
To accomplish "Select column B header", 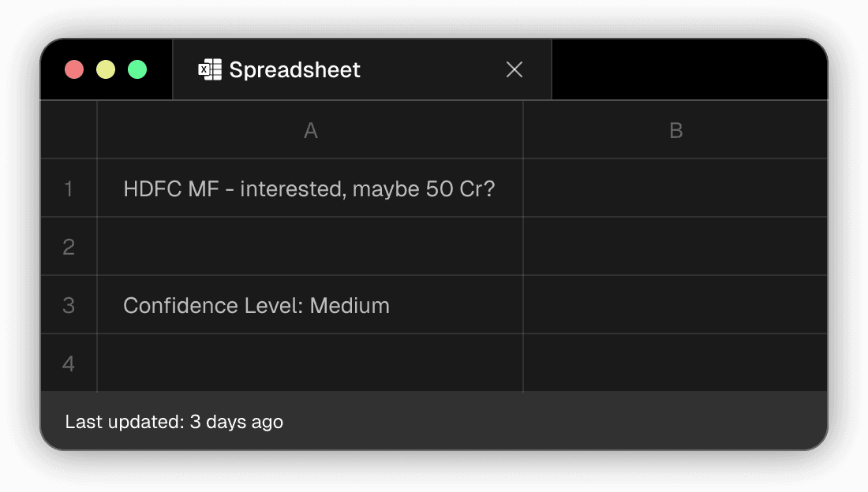I will pyautogui.click(x=675, y=130).
